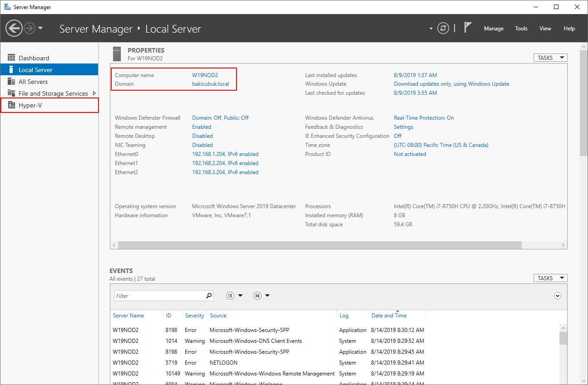Sort events by Date and Time column
Screen dimensions: 588x385
pos(389,316)
